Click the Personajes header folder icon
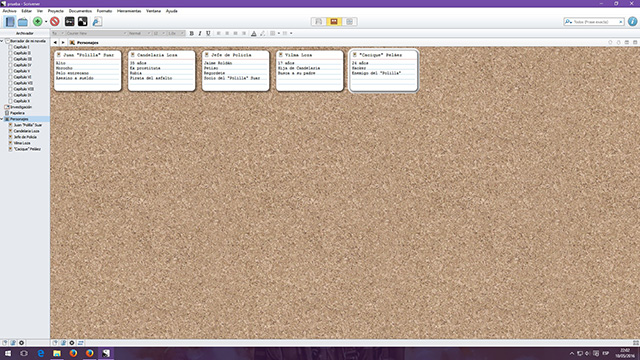 (72, 42)
